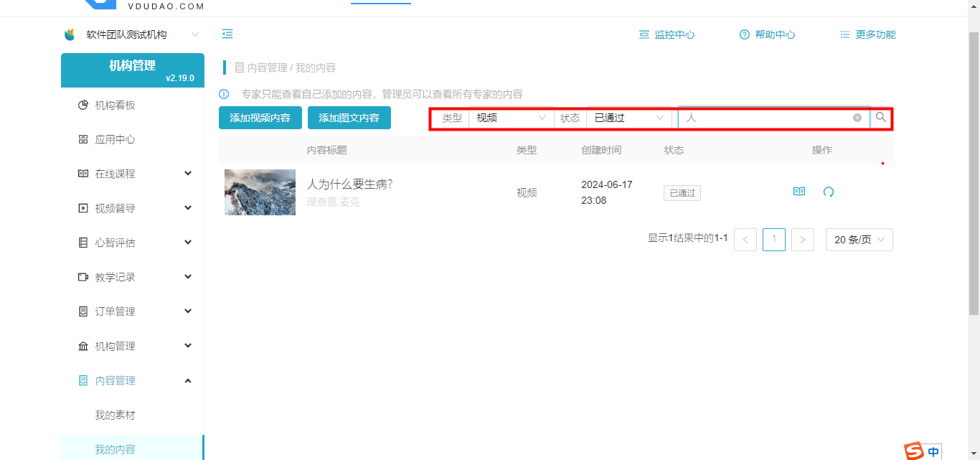Click the 机构管理 bank icon in the sidebar
The width and height of the screenshot is (980, 460).
(x=83, y=346)
